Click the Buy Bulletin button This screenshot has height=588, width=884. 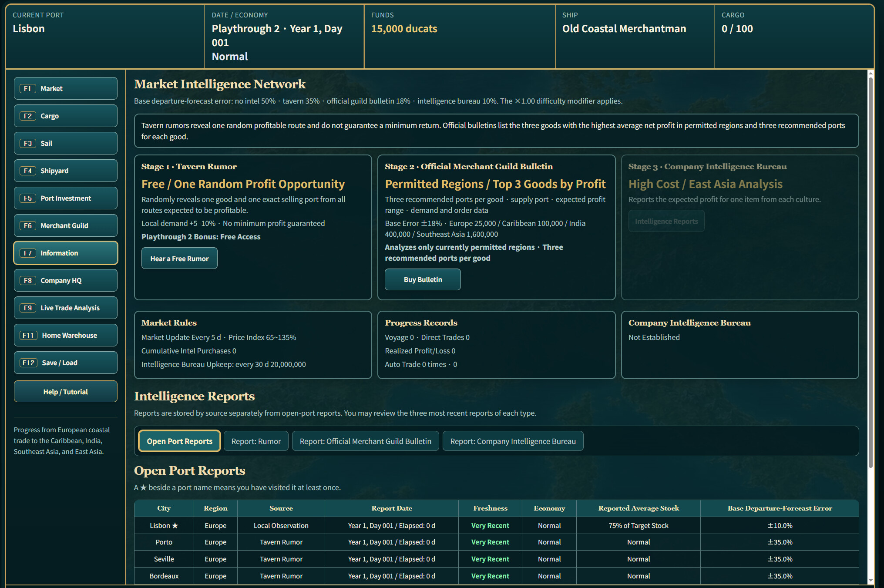[423, 279]
